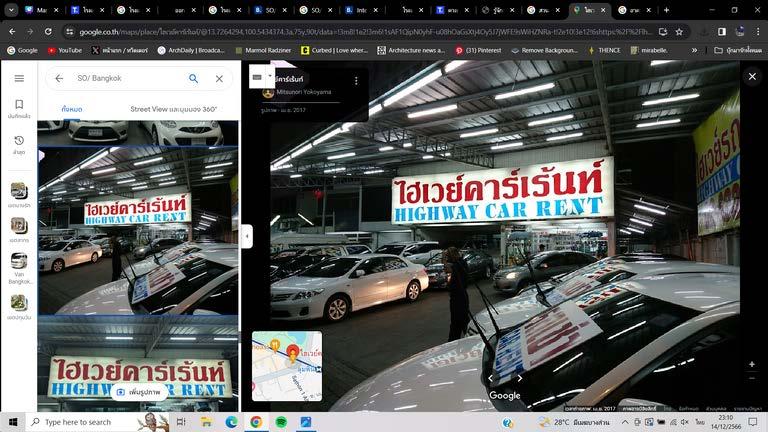The image size is (768, 432).
Task: Open the Recents history icon in sidebar
Action: [x=19, y=145]
